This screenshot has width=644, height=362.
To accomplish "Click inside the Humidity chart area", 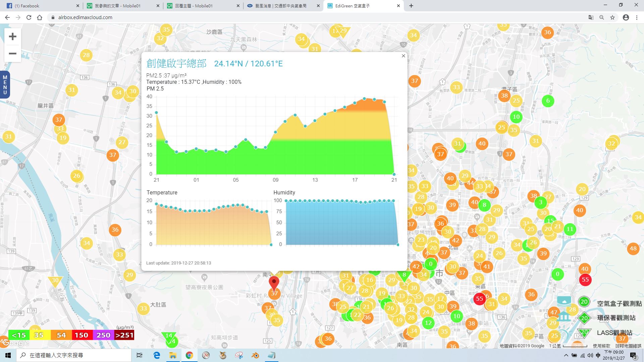I will (x=341, y=223).
